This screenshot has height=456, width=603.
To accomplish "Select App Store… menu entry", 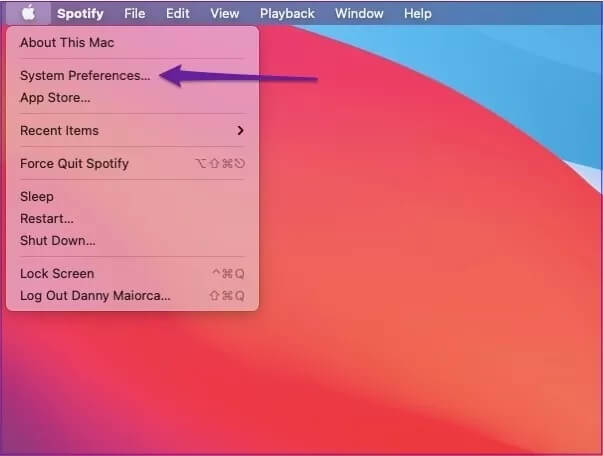I will point(132,98).
